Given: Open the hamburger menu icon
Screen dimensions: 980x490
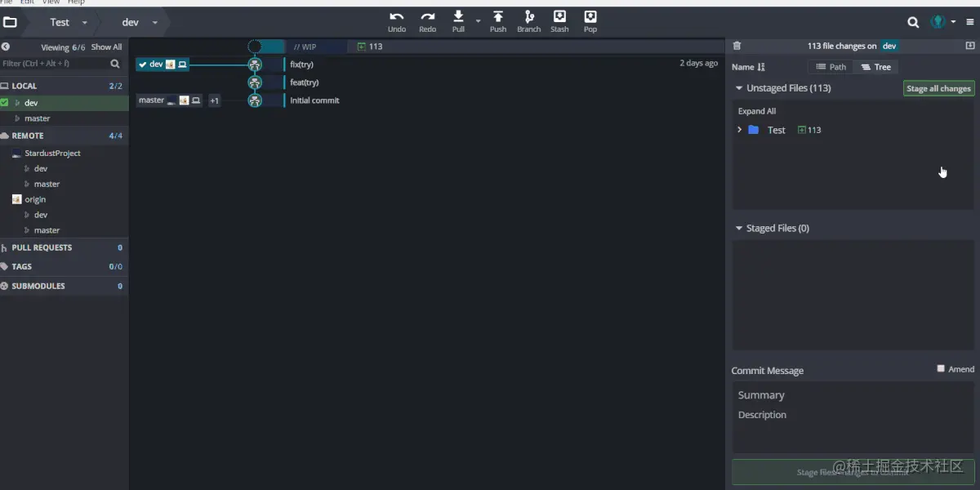Looking at the screenshot, I should [970, 22].
